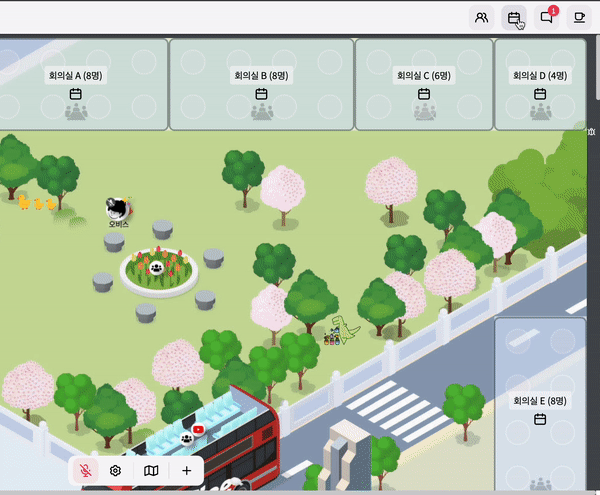Unmute the microphone in bottom toolbar
Image resolution: width=600 pixels, height=495 pixels.
(86, 471)
